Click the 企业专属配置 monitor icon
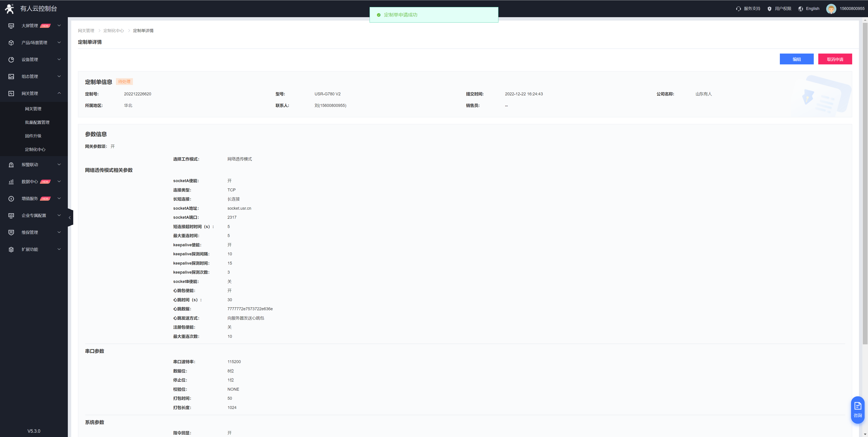The image size is (868, 437). point(11,216)
